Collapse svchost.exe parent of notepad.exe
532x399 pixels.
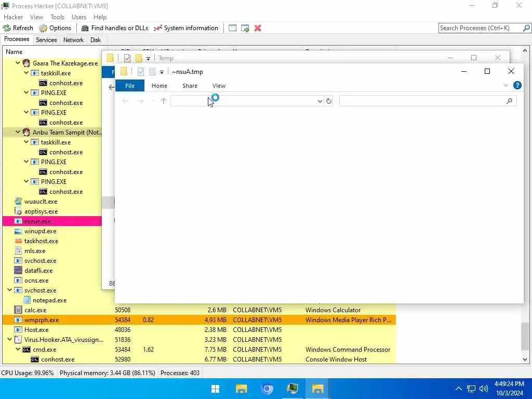click(9, 290)
